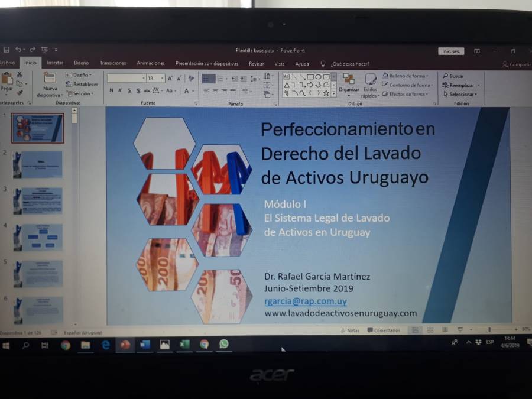
Task: Open WhatsApp from the Windows taskbar
Action: pyautogui.click(x=223, y=344)
